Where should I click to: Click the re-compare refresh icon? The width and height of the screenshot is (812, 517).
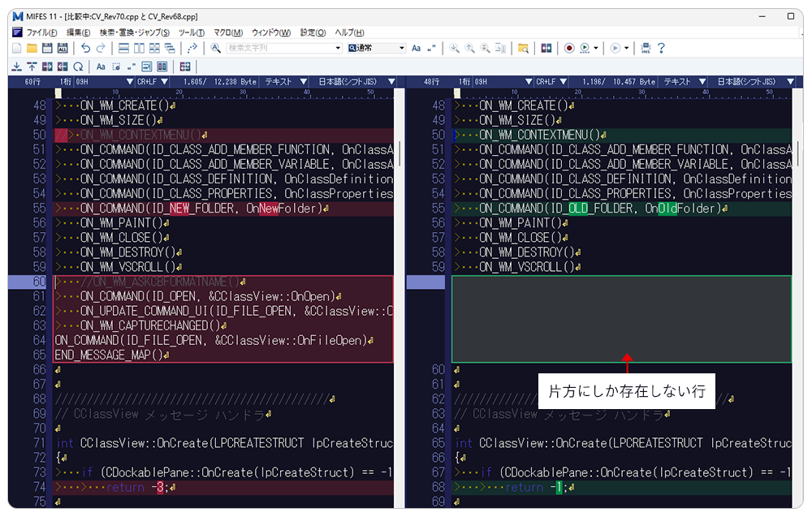coord(78,67)
